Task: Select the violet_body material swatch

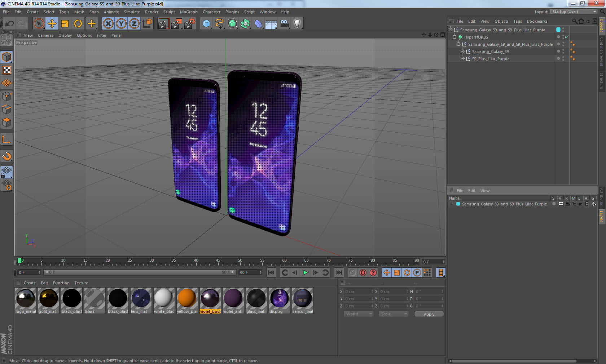Action: [210, 301]
